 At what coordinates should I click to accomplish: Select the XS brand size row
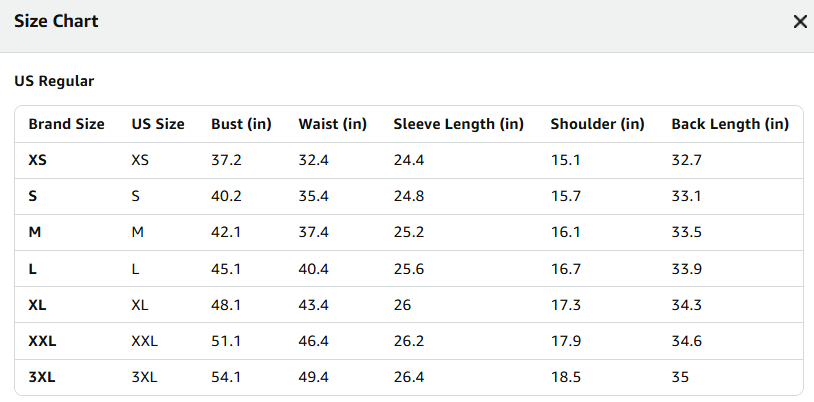coord(409,160)
